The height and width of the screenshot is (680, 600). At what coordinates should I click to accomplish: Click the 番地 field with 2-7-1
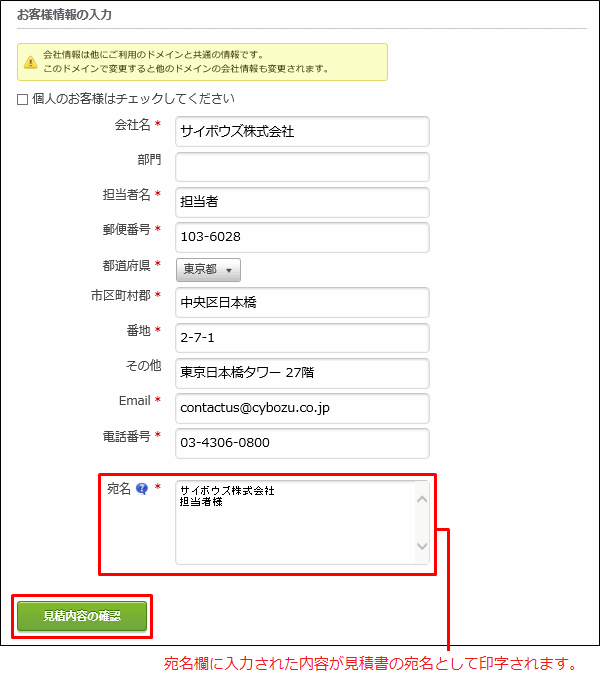301,338
